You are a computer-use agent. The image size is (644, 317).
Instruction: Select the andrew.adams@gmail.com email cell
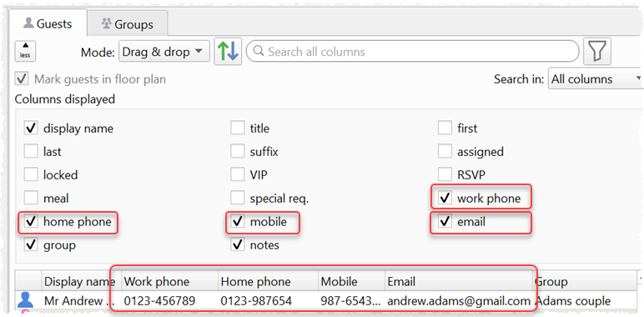459,301
